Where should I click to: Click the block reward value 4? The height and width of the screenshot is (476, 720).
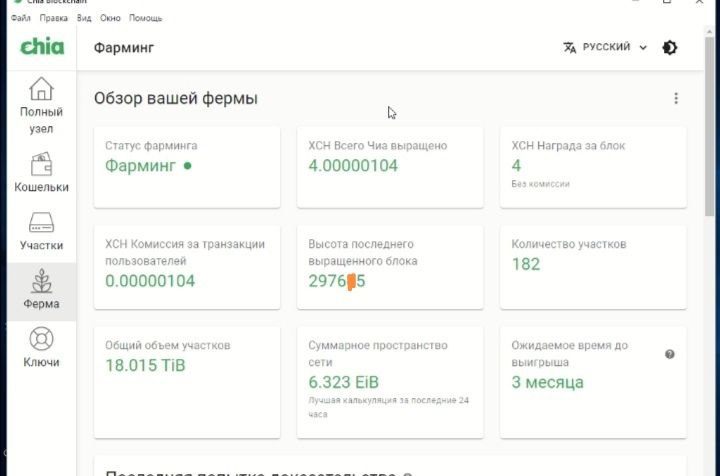click(517, 166)
